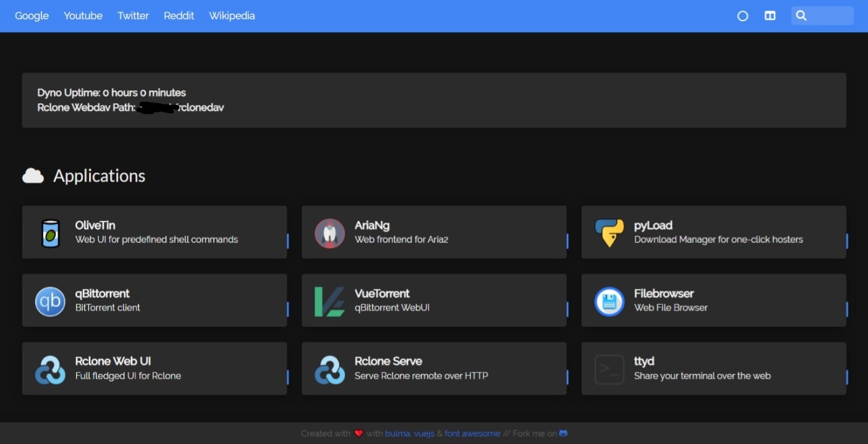868x444 pixels.
Task: Click the Dyno Uptime status text
Action: click(111, 93)
